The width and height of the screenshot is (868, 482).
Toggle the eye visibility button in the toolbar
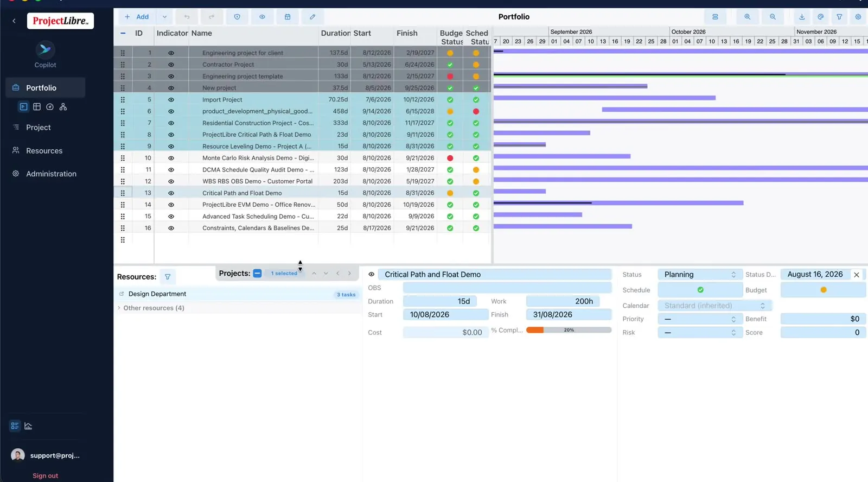point(262,17)
